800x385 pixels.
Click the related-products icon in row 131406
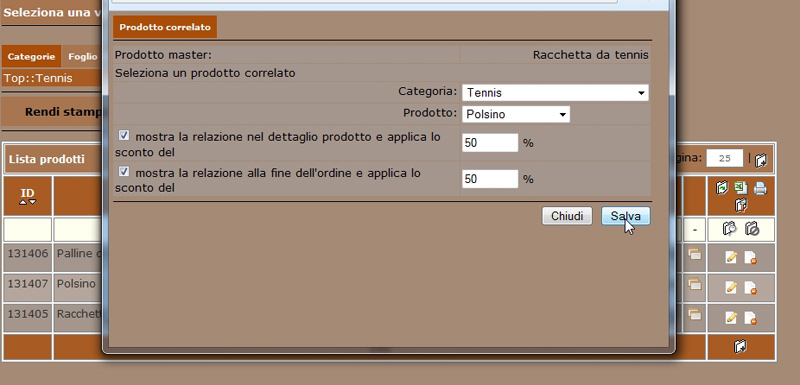point(694,254)
